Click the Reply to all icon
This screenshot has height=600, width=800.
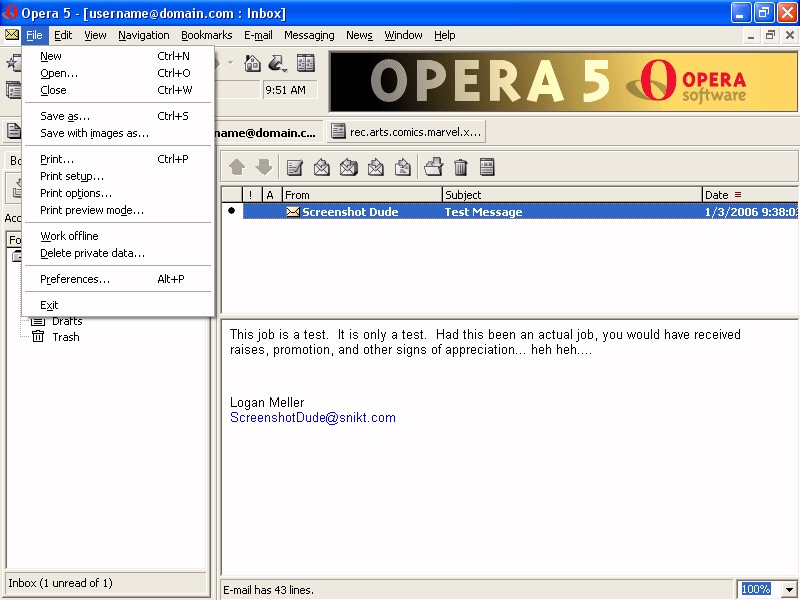click(x=348, y=167)
